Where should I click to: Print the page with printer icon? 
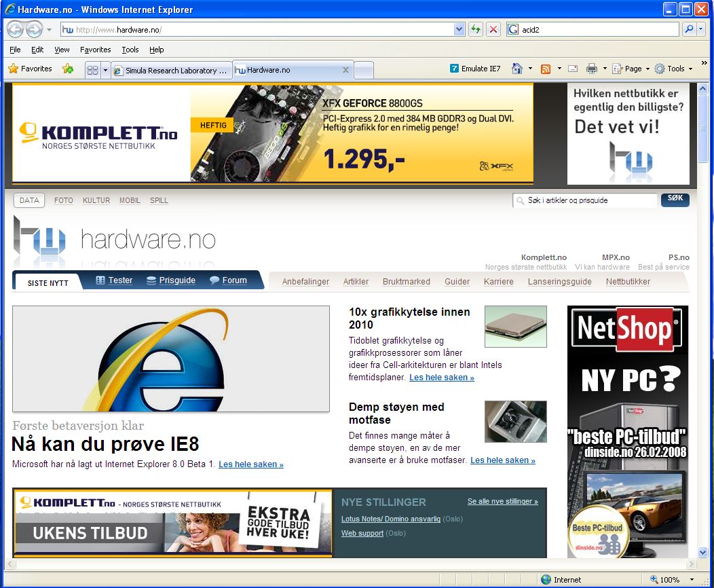pos(592,69)
